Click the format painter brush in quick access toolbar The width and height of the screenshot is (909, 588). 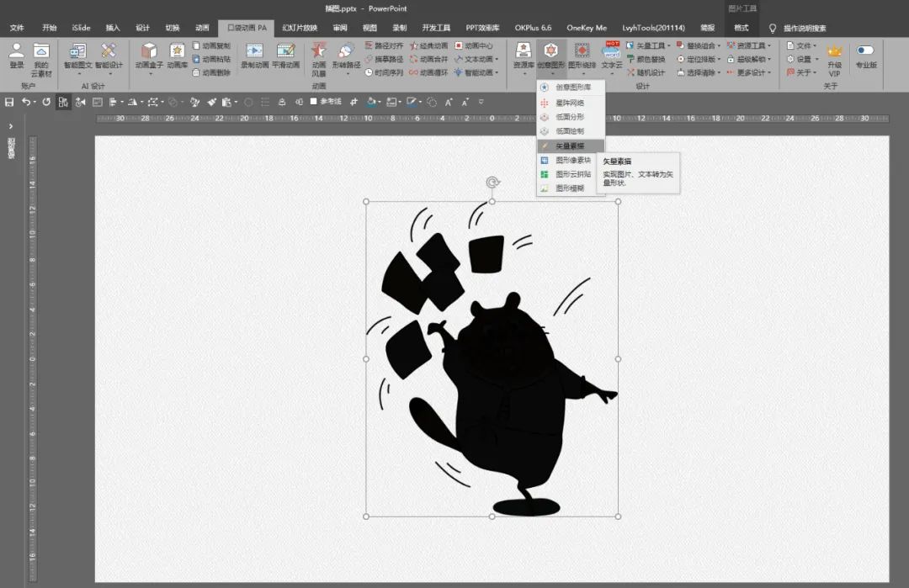(211, 102)
